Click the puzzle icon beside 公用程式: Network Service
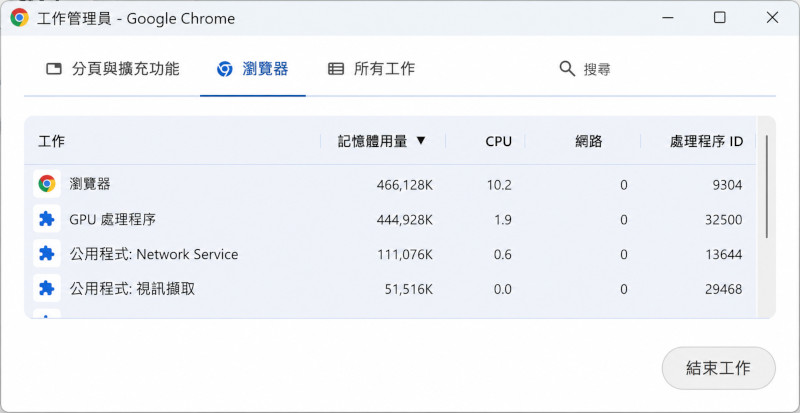This screenshot has height=413, width=800. click(x=46, y=254)
